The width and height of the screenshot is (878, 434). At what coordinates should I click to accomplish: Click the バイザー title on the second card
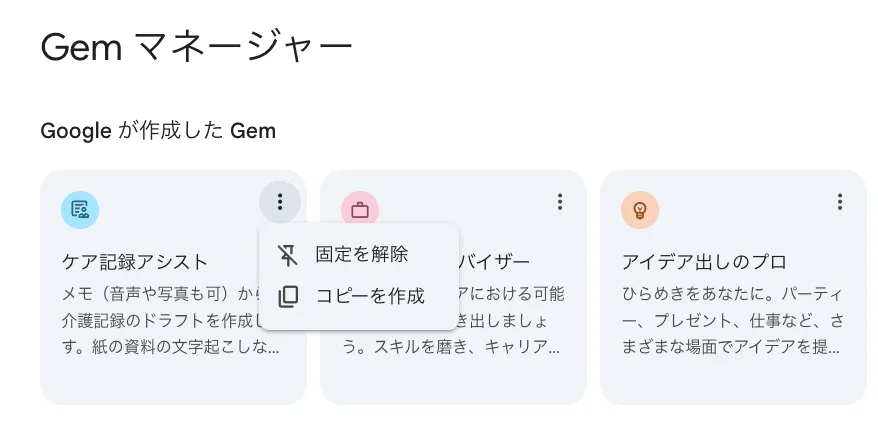point(494,262)
